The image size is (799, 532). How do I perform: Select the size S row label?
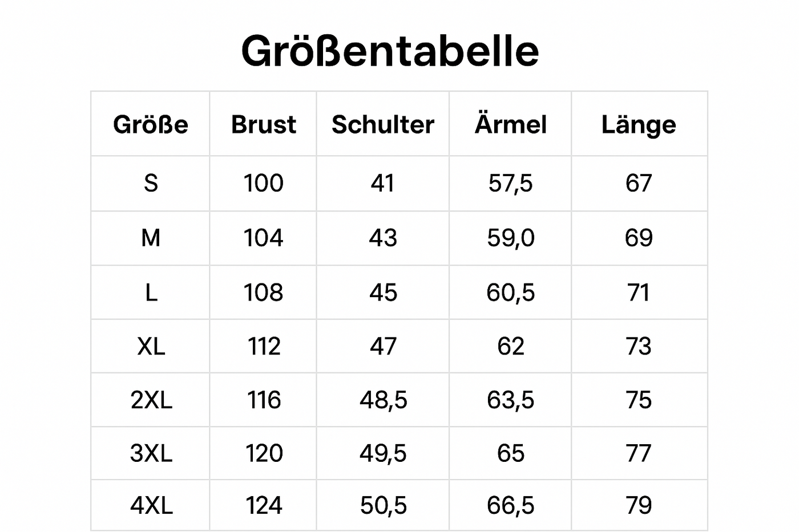coord(151,183)
